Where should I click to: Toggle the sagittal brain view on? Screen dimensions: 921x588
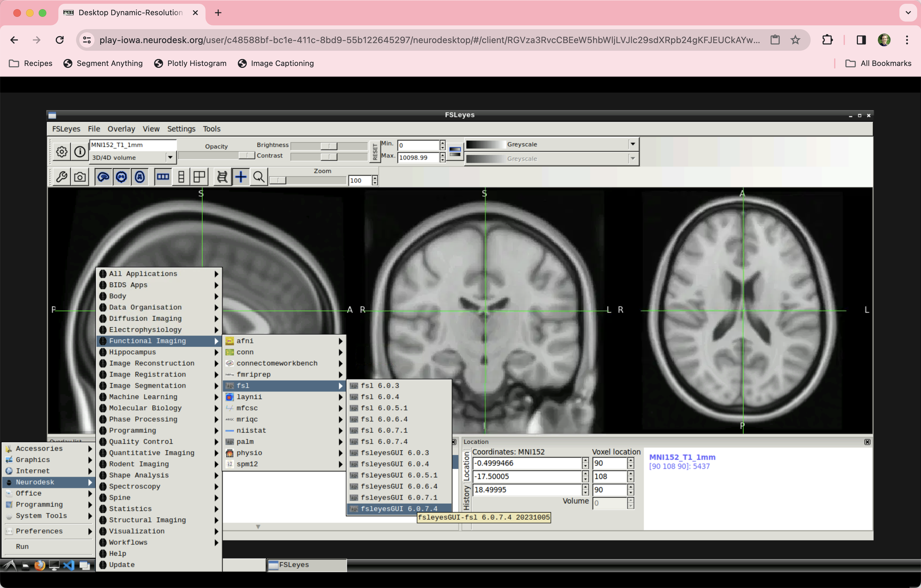(x=104, y=177)
